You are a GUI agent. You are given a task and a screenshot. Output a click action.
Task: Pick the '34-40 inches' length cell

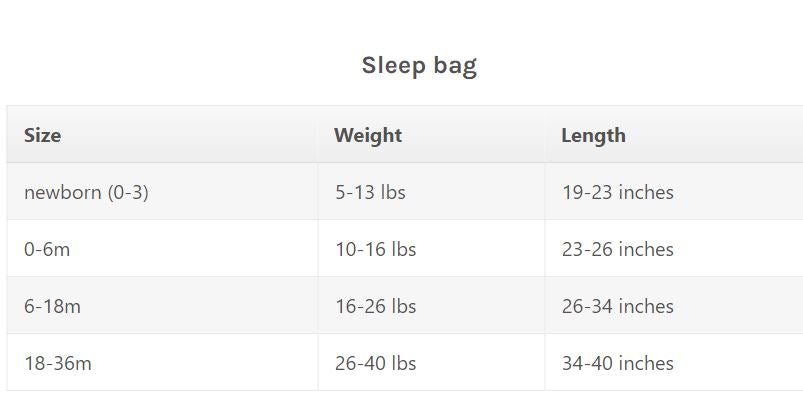(617, 363)
